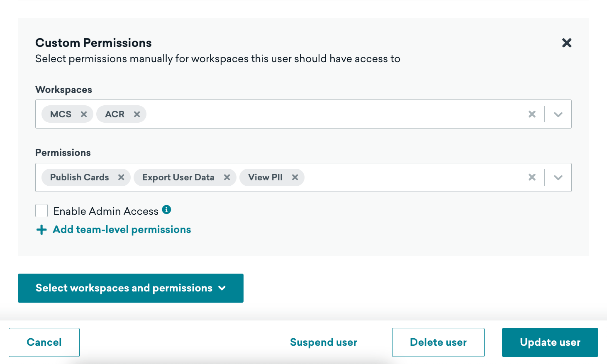
Task: Click Suspend user link
Action: [323, 342]
